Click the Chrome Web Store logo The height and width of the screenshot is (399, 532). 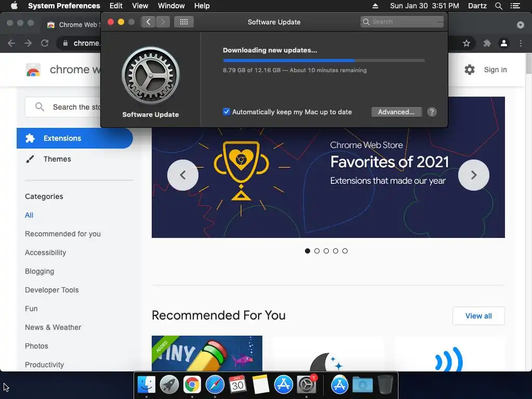point(33,70)
